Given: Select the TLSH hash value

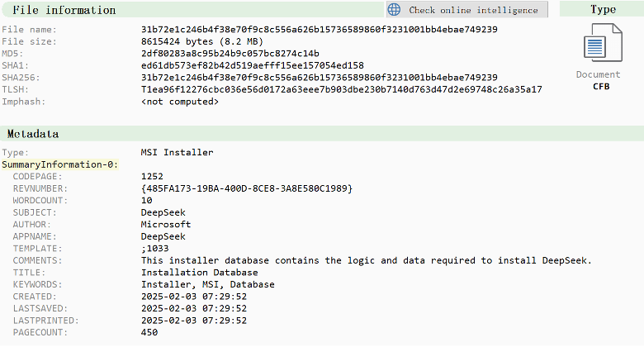Looking at the screenshot, I should [341, 89].
